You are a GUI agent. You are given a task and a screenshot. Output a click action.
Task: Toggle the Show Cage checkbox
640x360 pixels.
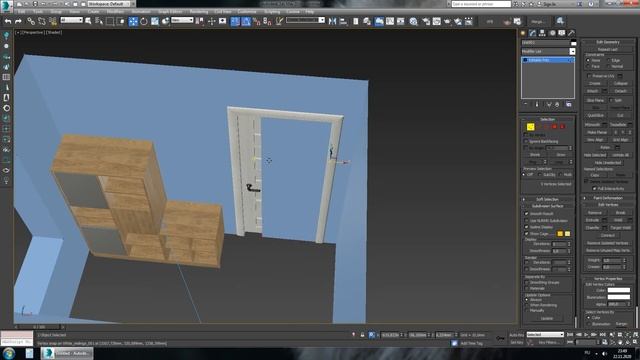pos(527,234)
